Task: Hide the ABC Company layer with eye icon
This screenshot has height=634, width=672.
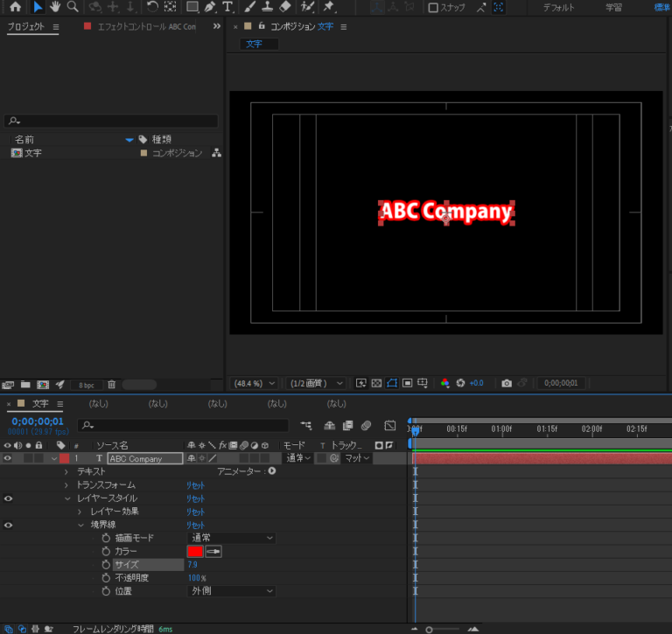Action: tap(8, 458)
